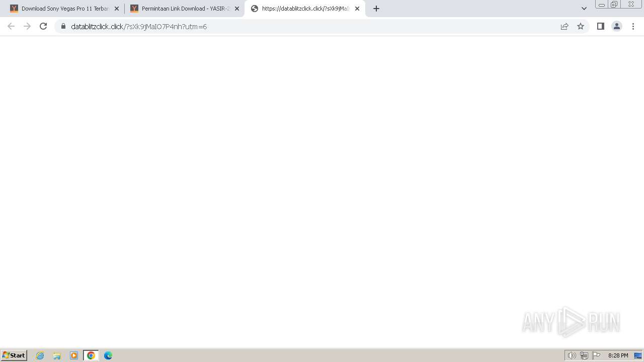Open Windows Explorer from taskbar

pos(57,355)
